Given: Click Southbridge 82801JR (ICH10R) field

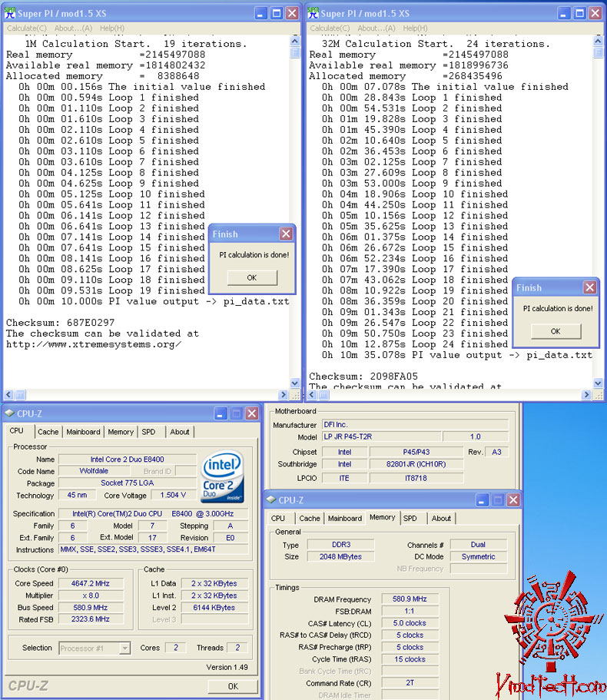Looking at the screenshot, I should 416,464.
